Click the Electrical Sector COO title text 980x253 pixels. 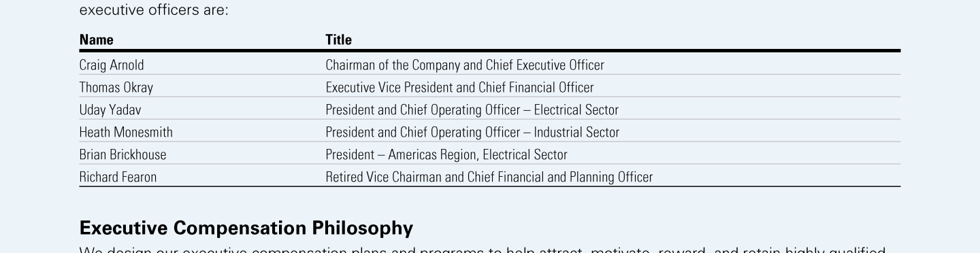472,110
